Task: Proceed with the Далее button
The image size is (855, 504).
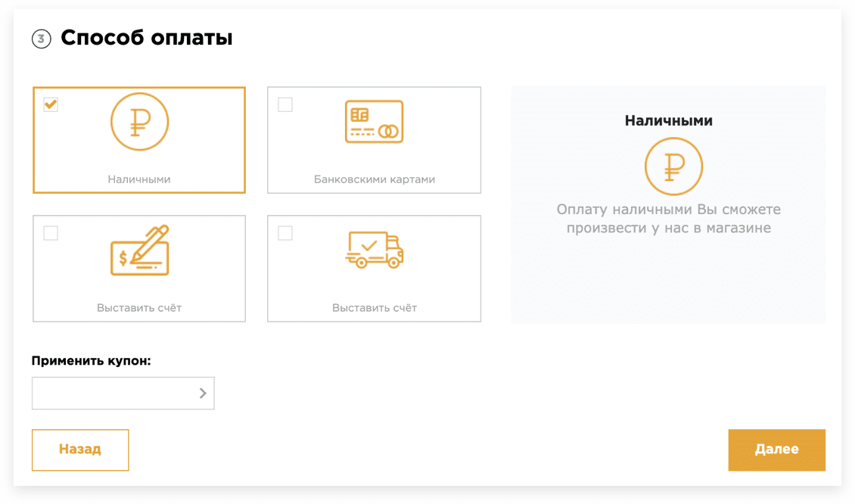Action: (x=776, y=450)
